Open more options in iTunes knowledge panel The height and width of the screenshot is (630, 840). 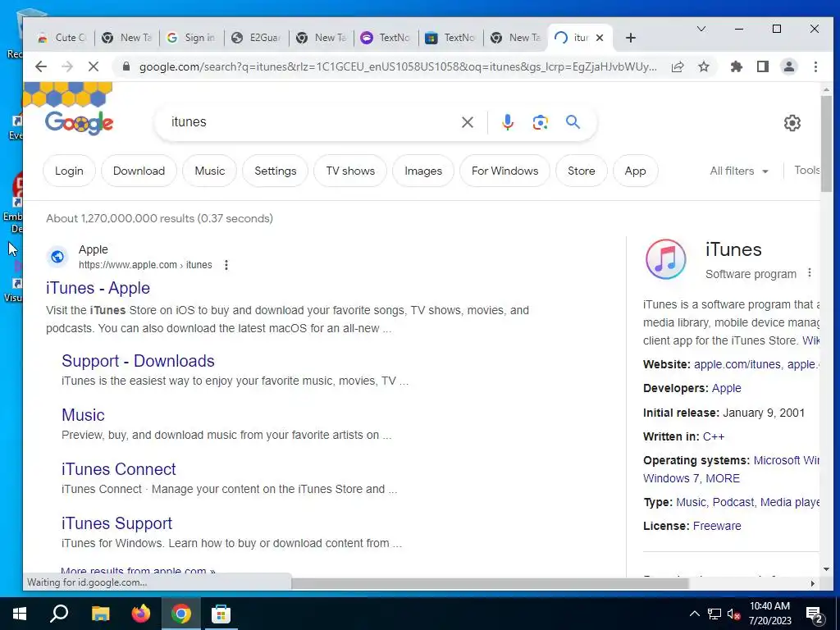(810, 272)
